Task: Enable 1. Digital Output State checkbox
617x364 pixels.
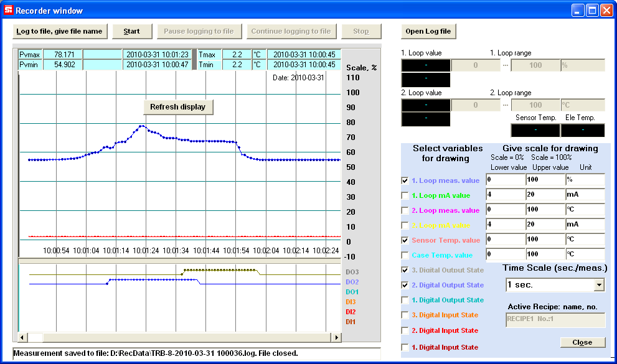Action: 405,300
